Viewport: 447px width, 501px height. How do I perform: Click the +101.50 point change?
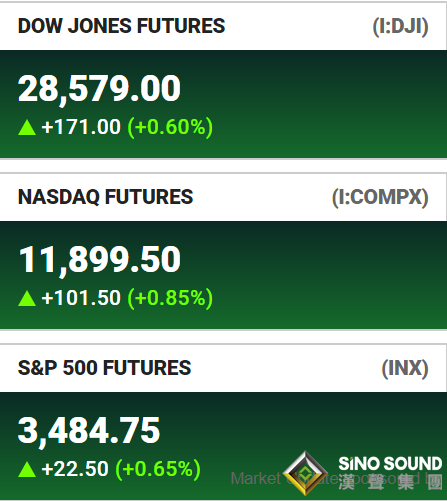click(81, 298)
